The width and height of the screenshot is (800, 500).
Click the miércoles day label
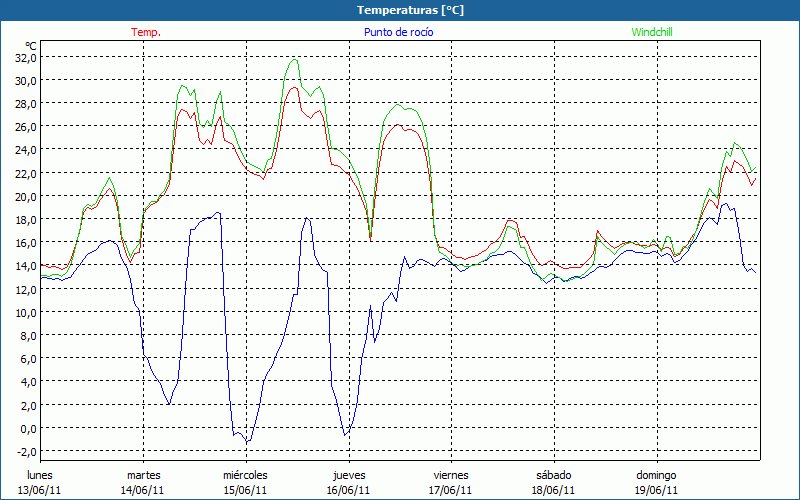click(245, 475)
